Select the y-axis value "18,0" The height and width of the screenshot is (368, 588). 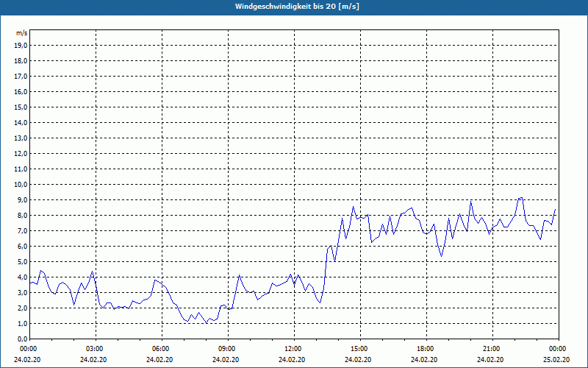[21, 61]
